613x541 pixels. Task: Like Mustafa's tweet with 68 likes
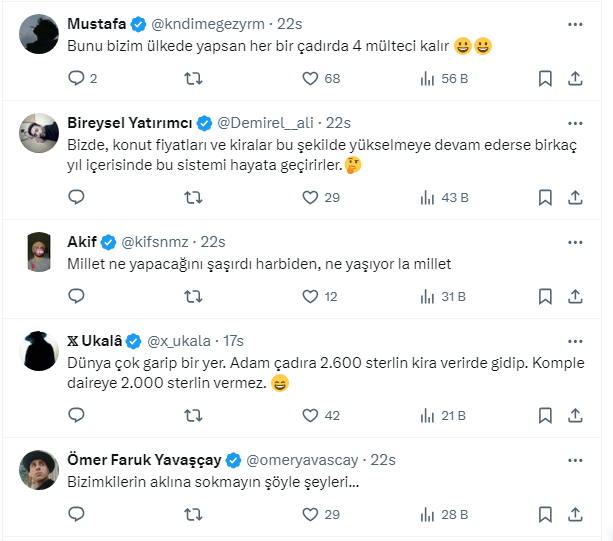coord(310,78)
